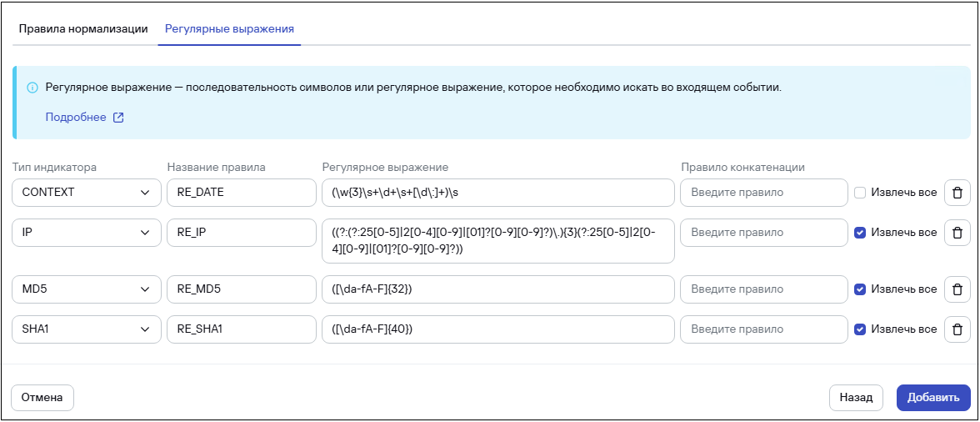Image resolution: width=980 pixels, height=422 pixels.
Task: Open the SHA1 indicator type dropdown
Action: [x=87, y=329]
